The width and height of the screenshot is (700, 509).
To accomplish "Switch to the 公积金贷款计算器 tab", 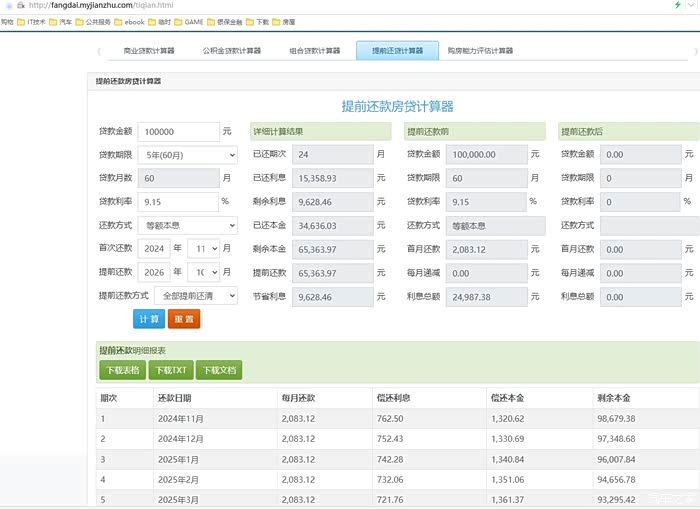I will [x=231, y=51].
